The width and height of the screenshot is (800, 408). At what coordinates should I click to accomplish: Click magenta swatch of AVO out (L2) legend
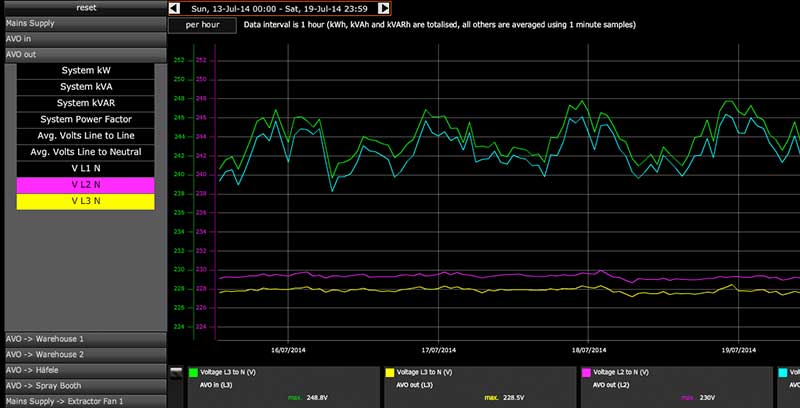(x=586, y=373)
